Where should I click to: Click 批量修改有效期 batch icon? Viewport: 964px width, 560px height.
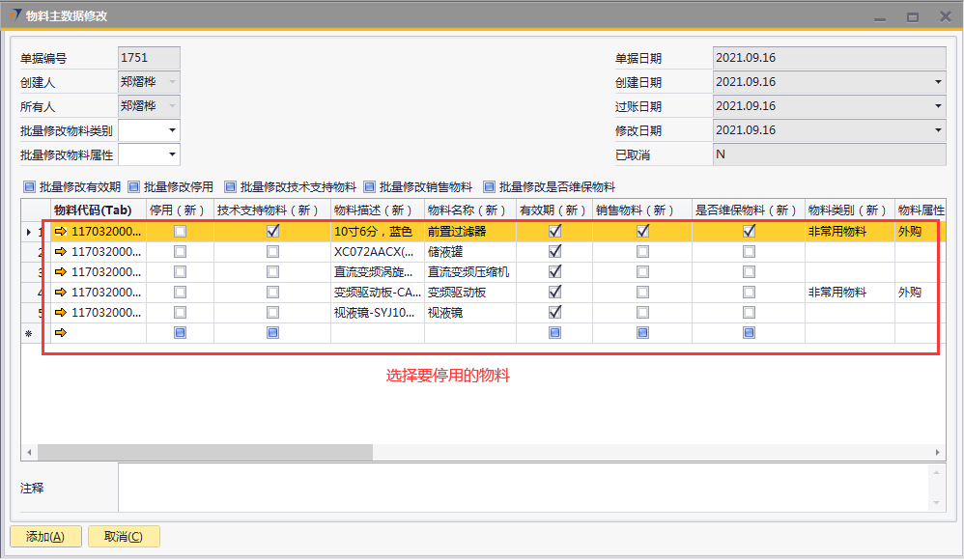pyautogui.click(x=29, y=187)
